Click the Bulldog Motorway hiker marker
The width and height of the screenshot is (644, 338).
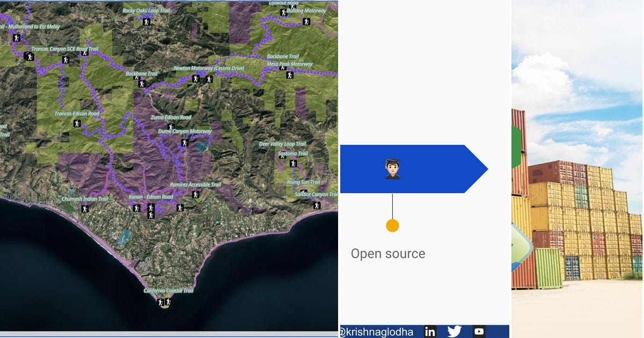[283, 12]
